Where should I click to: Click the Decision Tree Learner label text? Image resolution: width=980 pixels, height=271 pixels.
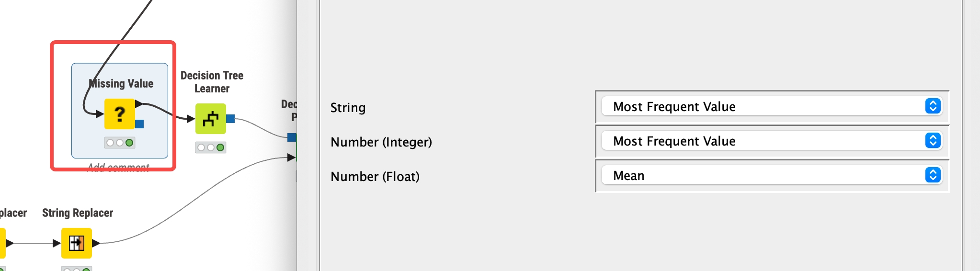(212, 82)
